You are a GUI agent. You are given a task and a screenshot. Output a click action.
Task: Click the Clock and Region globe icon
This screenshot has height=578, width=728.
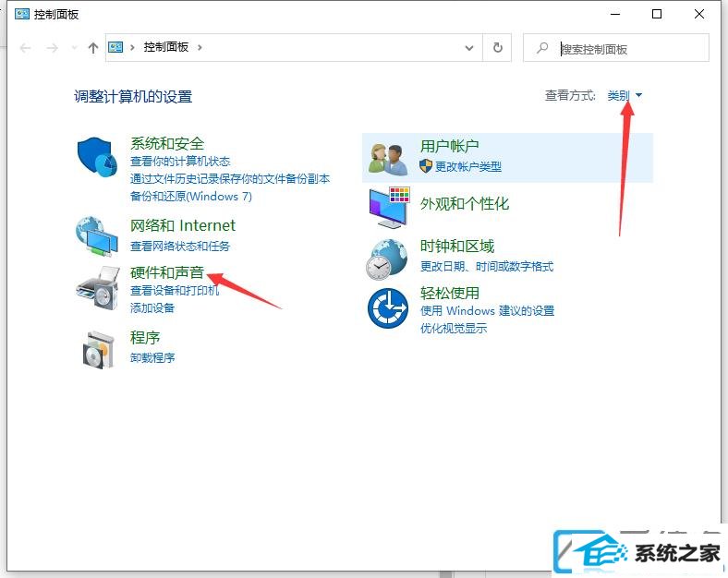click(386, 259)
